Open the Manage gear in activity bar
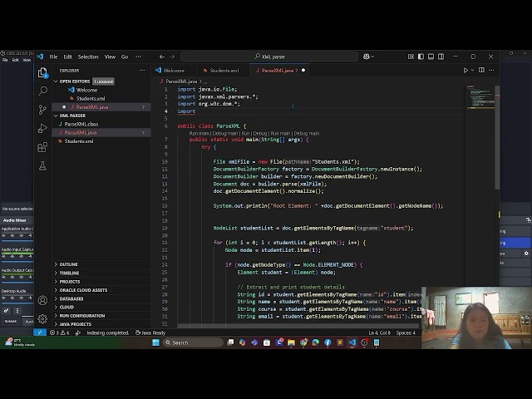 [42, 318]
